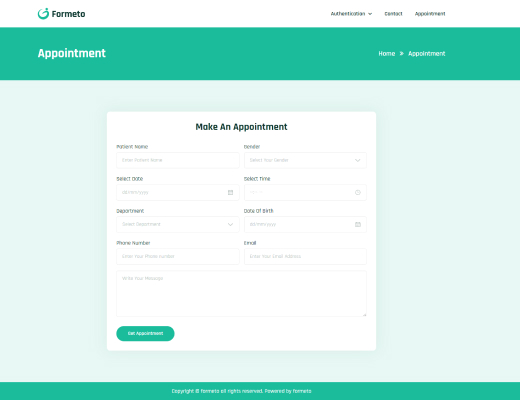Submit with the Get Appointment button
The height and width of the screenshot is (400, 520).
[x=145, y=333]
